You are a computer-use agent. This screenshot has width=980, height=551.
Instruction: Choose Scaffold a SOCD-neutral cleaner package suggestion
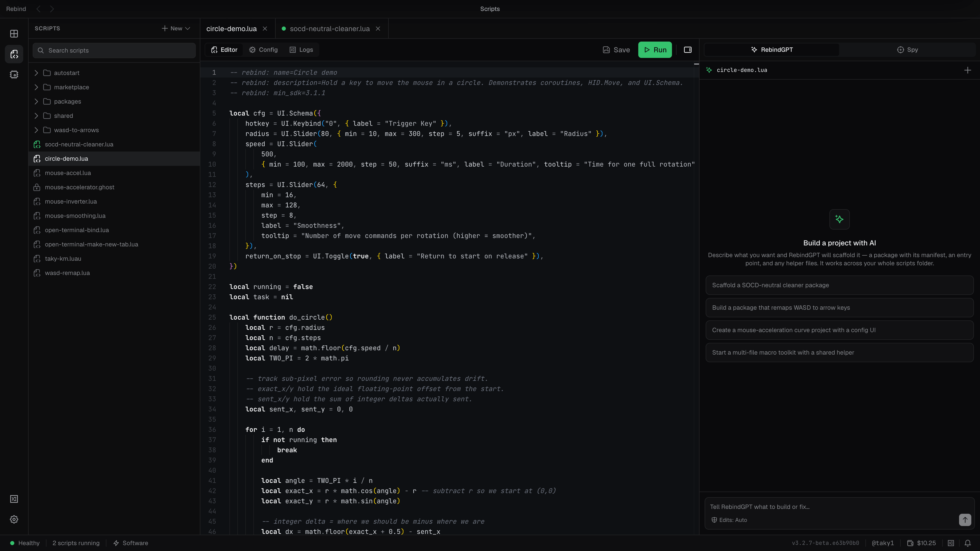(x=839, y=285)
